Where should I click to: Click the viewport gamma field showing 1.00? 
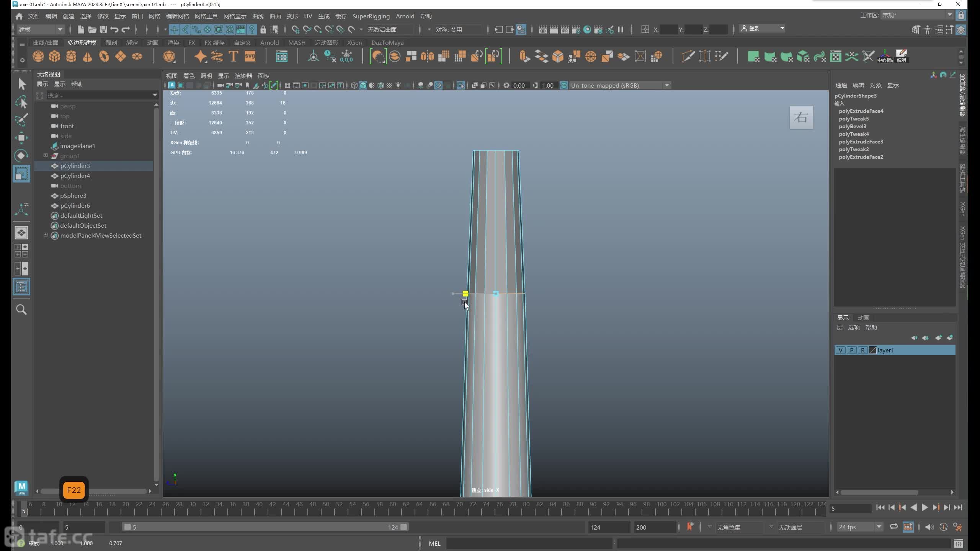[x=548, y=85]
